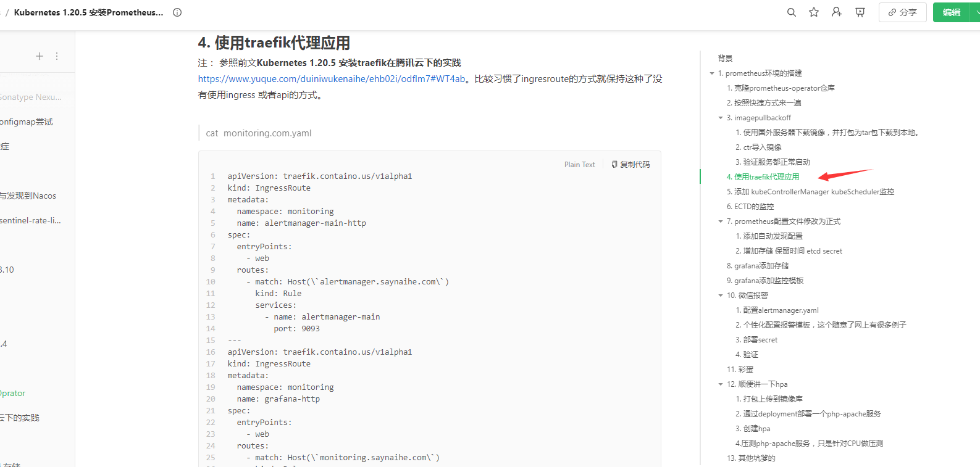980x467 pixels.
Task: Click the heading 4. 使用traefik代理应用
Action: pyautogui.click(x=274, y=43)
